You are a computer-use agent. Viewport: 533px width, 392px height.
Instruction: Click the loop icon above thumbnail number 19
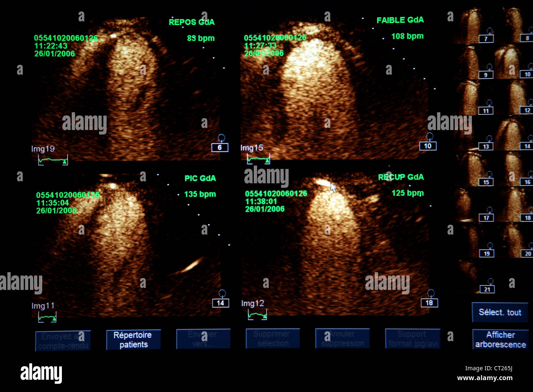tap(490, 246)
